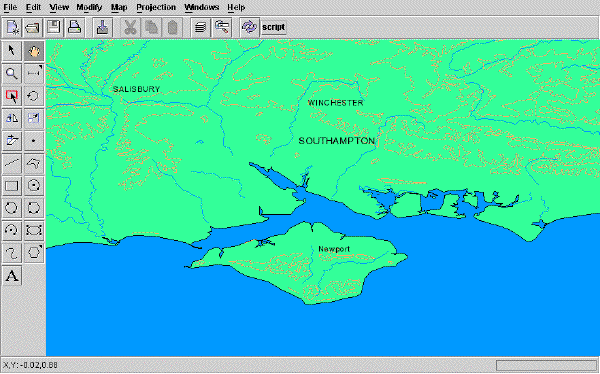Click the Cut scissors icon
The height and width of the screenshot is (374, 600).
point(130,28)
